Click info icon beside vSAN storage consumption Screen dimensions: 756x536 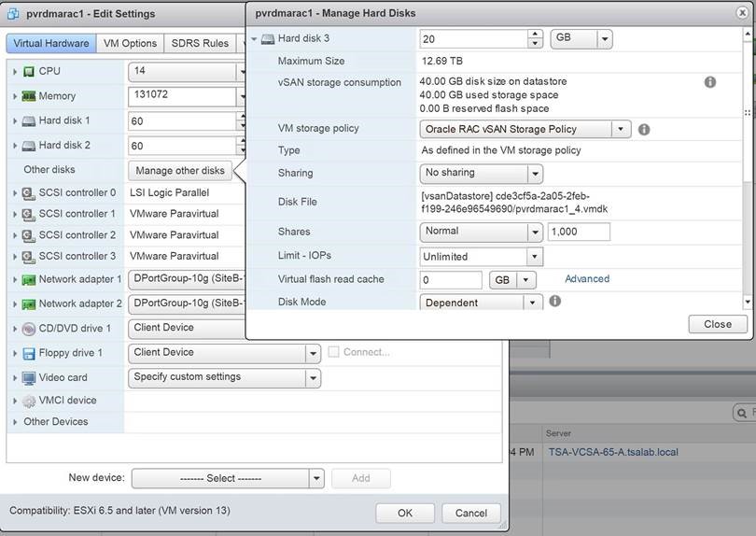[x=709, y=82]
